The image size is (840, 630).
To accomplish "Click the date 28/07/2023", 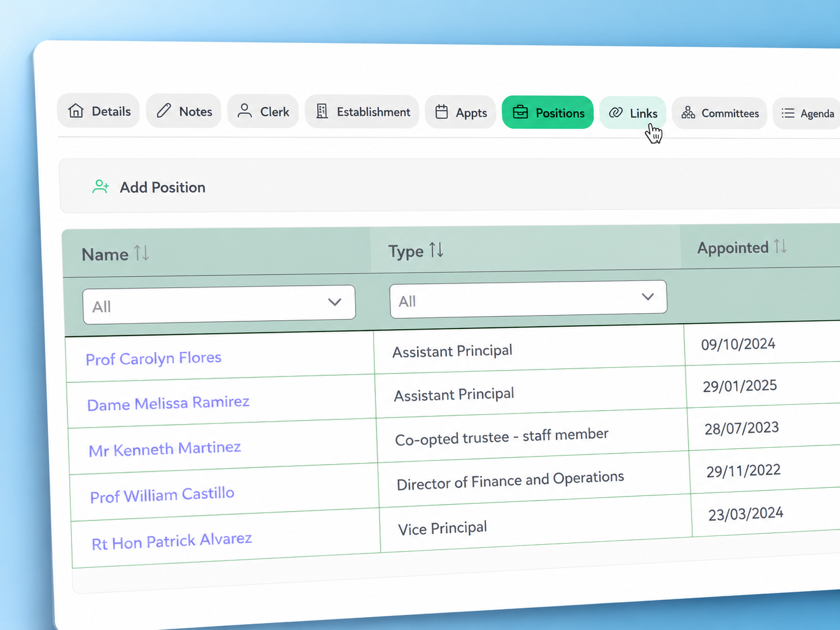I will click(x=741, y=428).
